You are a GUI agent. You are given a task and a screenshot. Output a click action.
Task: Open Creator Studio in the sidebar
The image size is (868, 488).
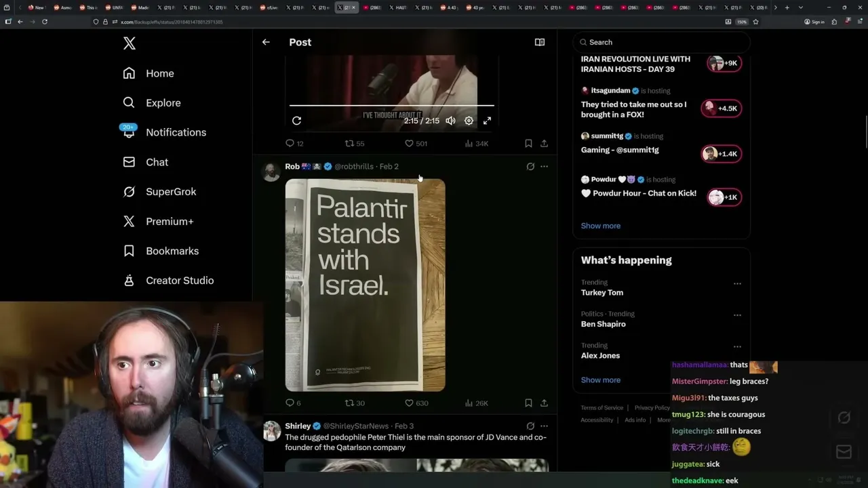pos(169,281)
